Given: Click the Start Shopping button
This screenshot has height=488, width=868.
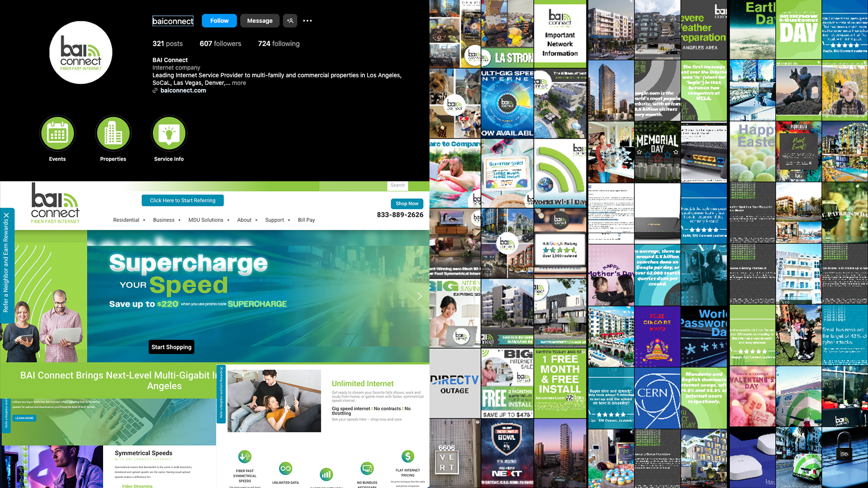Looking at the screenshot, I should (x=171, y=347).
